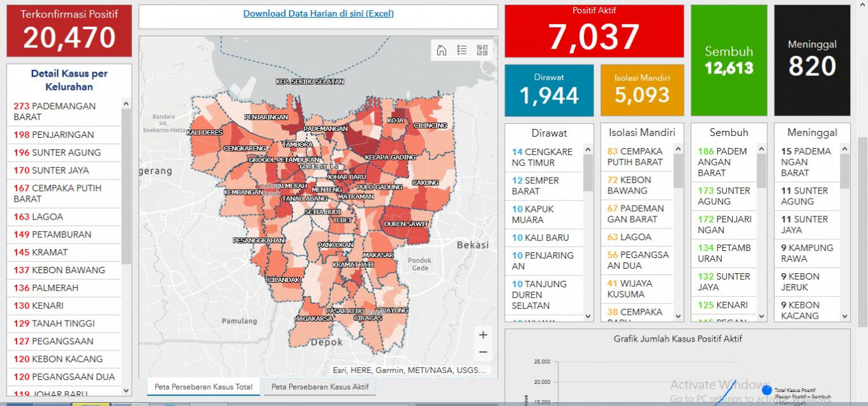Select 14 CENGKARENG TIMUR in Dirawat list
Image resolution: width=868 pixels, height=406 pixels.
544,157
